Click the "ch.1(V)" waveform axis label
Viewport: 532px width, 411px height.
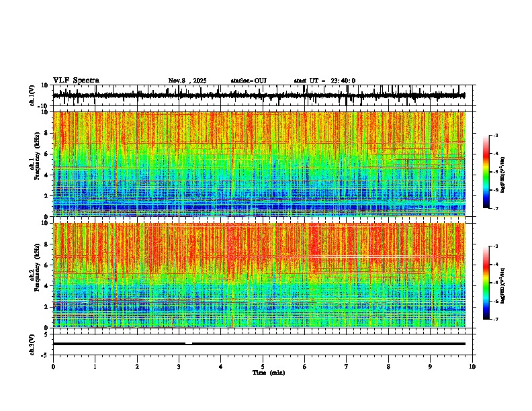(32, 95)
